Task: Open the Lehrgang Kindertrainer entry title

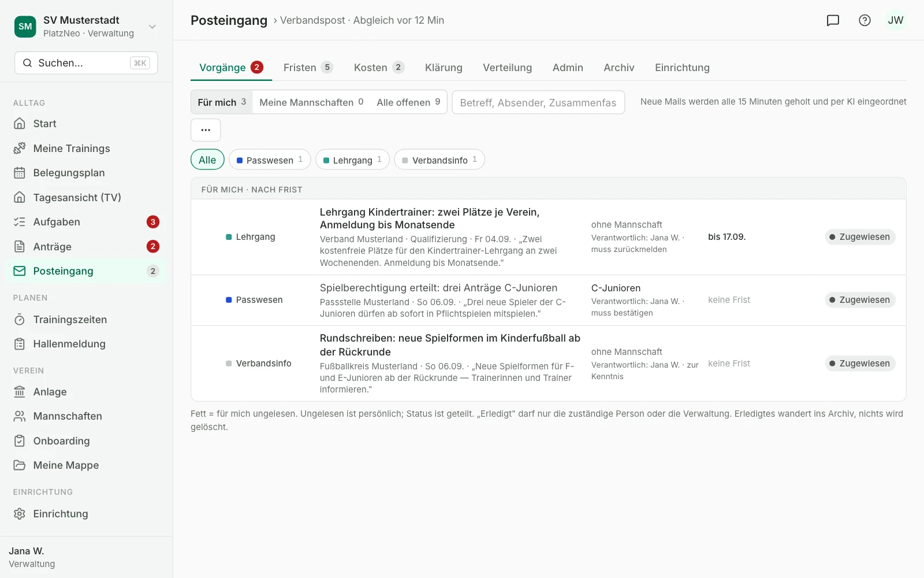Action: coord(430,218)
